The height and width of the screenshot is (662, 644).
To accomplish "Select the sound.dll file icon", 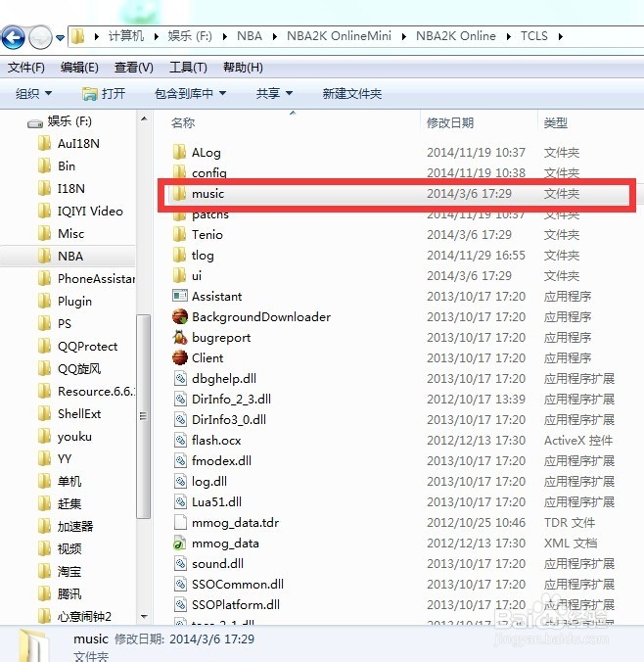I will pyautogui.click(x=180, y=563).
